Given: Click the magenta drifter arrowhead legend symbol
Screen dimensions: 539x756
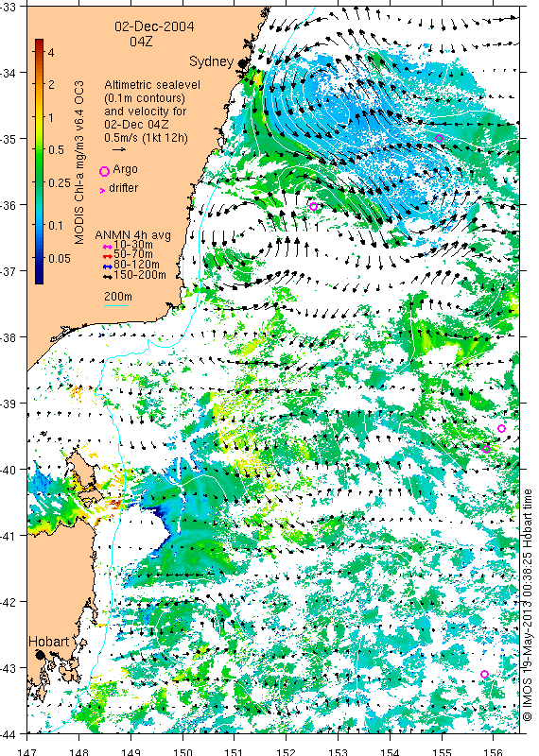Looking at the screenshot, I should [x=102, y=191].
